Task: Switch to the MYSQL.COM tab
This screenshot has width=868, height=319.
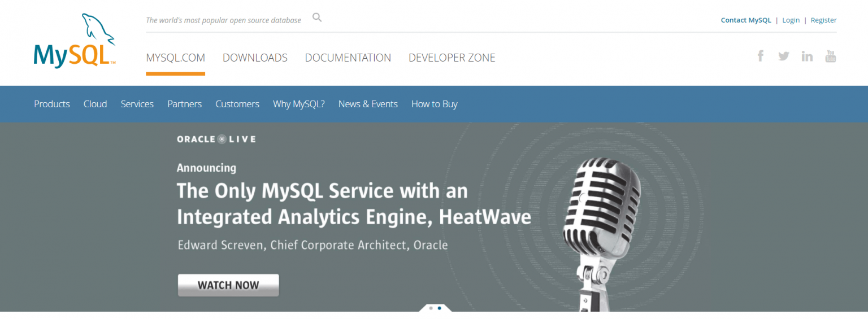Action: click(x=175, y=58)
